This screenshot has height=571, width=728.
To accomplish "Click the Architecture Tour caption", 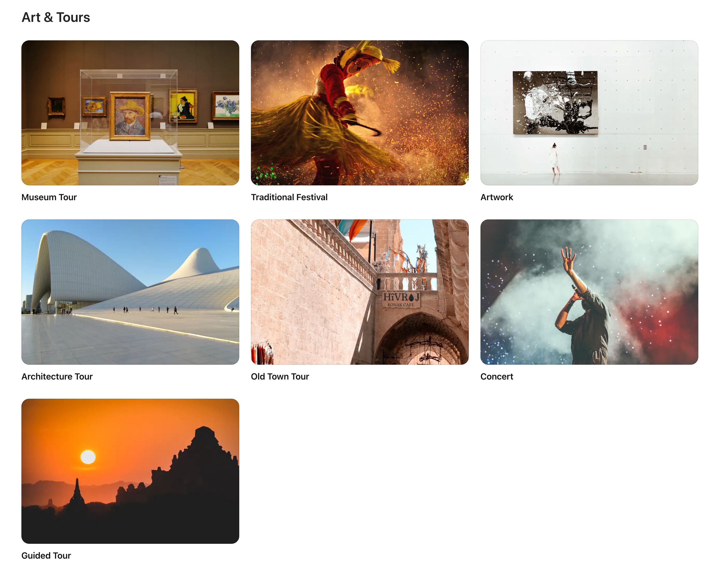I will click(x=57, y=376).
